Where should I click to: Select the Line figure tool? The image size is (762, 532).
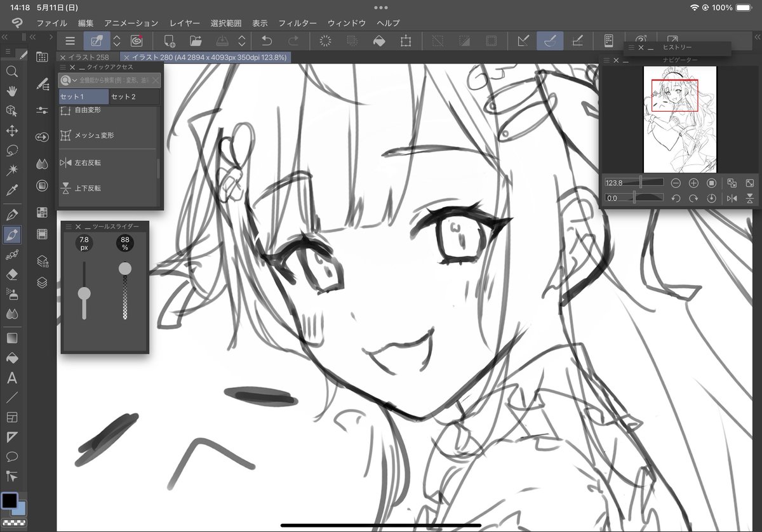(x=11, y=398)
